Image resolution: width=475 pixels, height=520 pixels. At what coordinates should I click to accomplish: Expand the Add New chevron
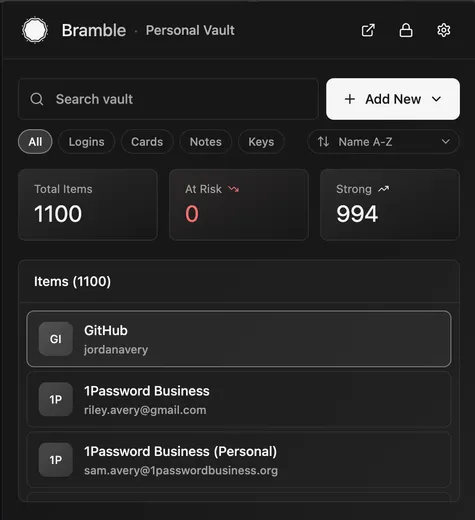point(436,99)
